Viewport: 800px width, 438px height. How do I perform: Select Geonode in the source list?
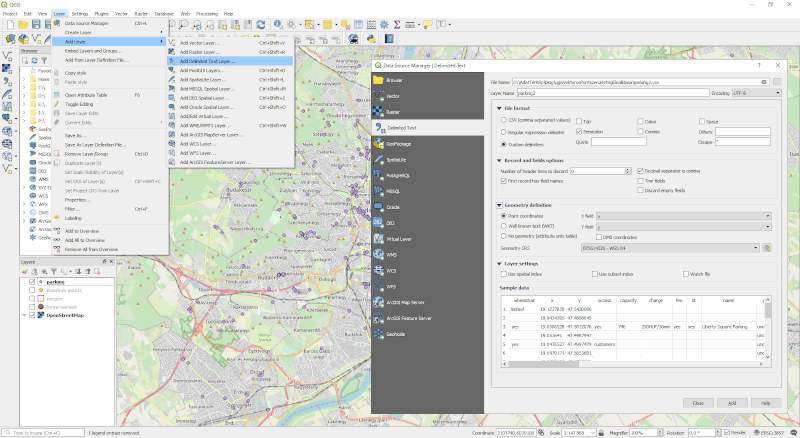(428, 334)
